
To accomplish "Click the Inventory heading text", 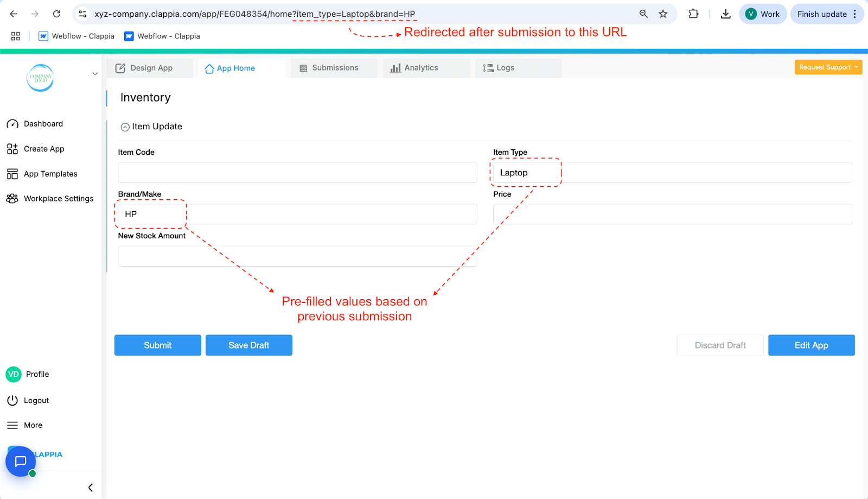I will [145, 98].
